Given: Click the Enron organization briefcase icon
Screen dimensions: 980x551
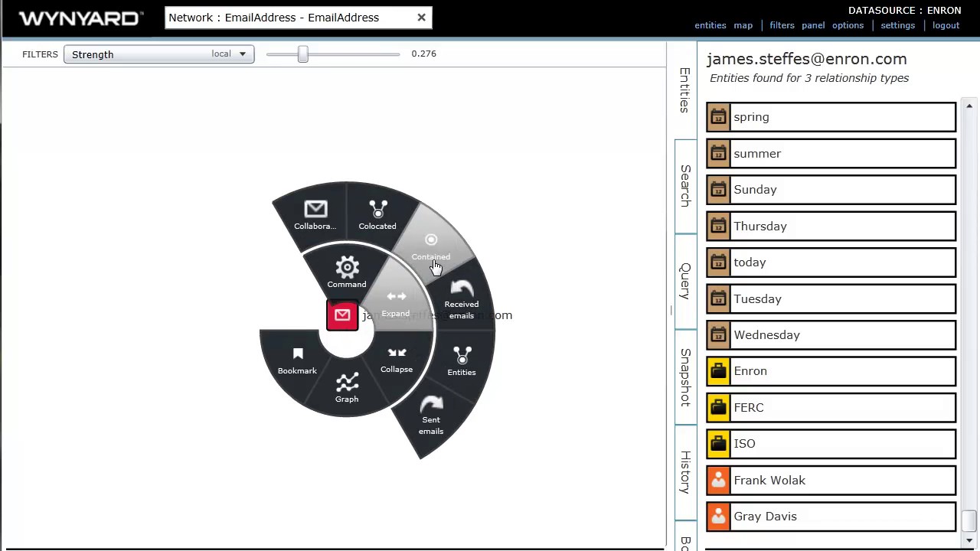Looking at the screenshot, I should (x=718, y=371).
